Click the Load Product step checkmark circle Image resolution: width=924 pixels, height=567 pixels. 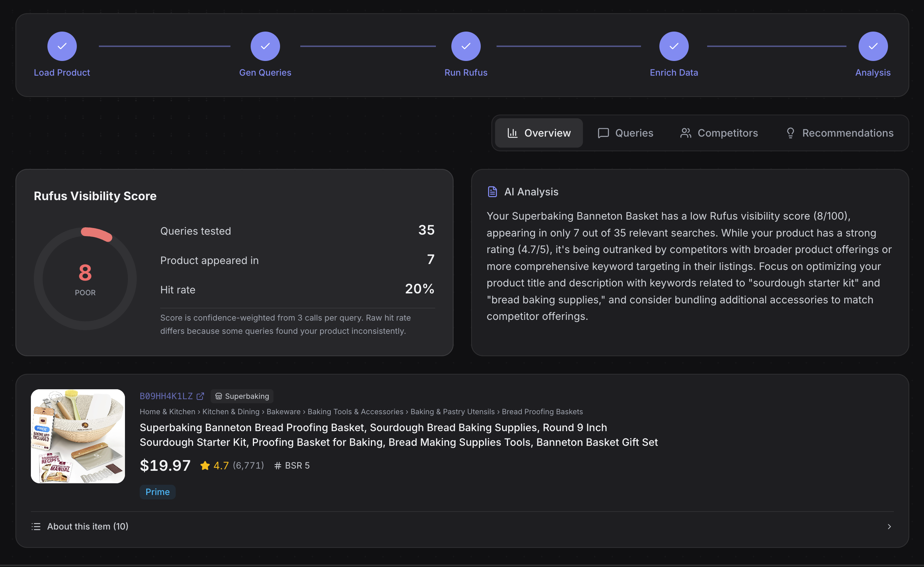(x=62, y=46)
